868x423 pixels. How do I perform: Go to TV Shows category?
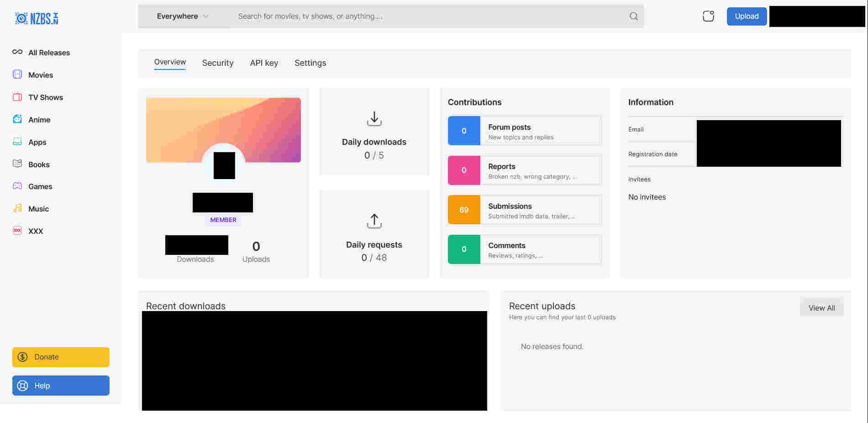pyautogui.click(x=46, y=97)
